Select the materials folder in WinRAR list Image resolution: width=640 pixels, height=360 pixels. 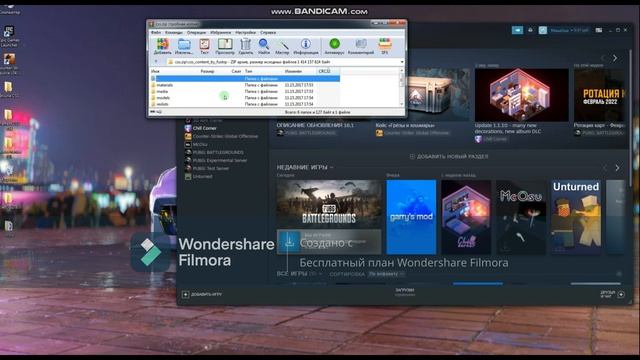(164, 85)
